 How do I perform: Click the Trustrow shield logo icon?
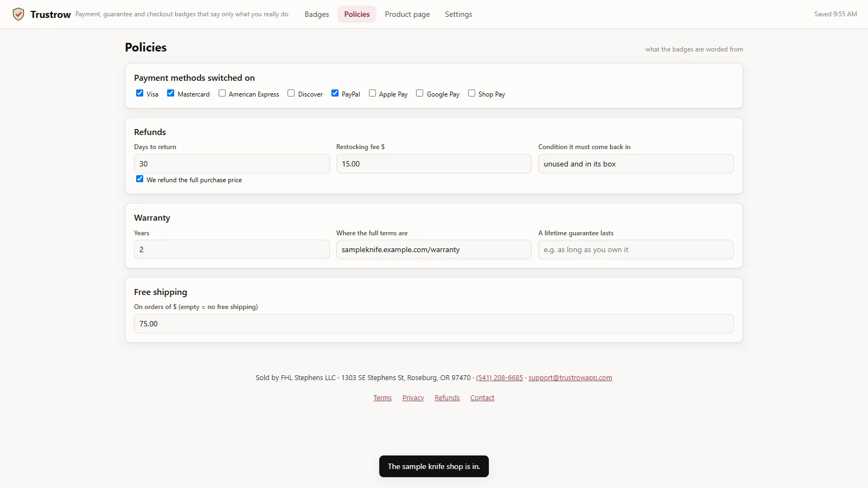point(18,14)
